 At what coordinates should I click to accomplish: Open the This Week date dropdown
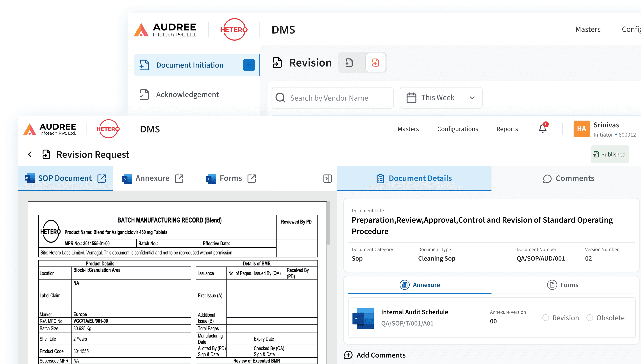441,98
